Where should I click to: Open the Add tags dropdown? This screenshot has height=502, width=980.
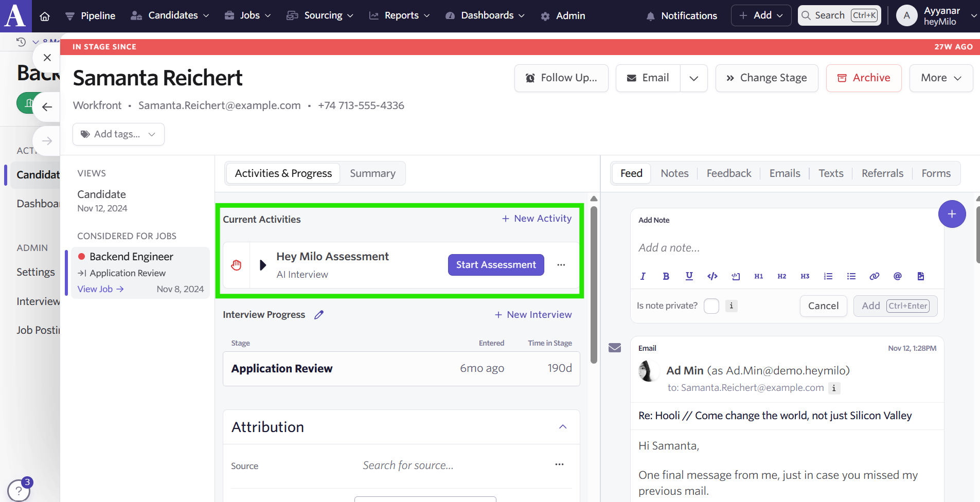point(118,134)
